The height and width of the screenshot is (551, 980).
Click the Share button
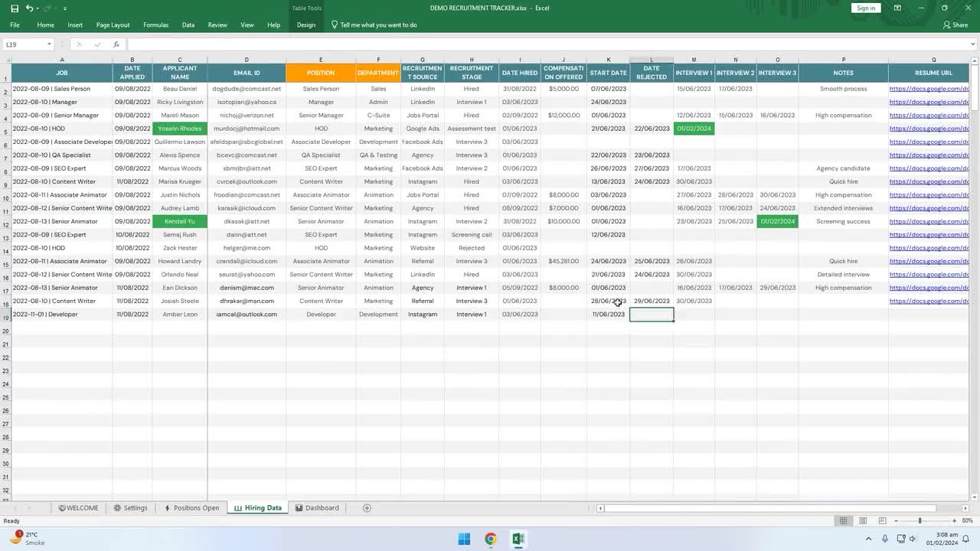click(955, 25)
